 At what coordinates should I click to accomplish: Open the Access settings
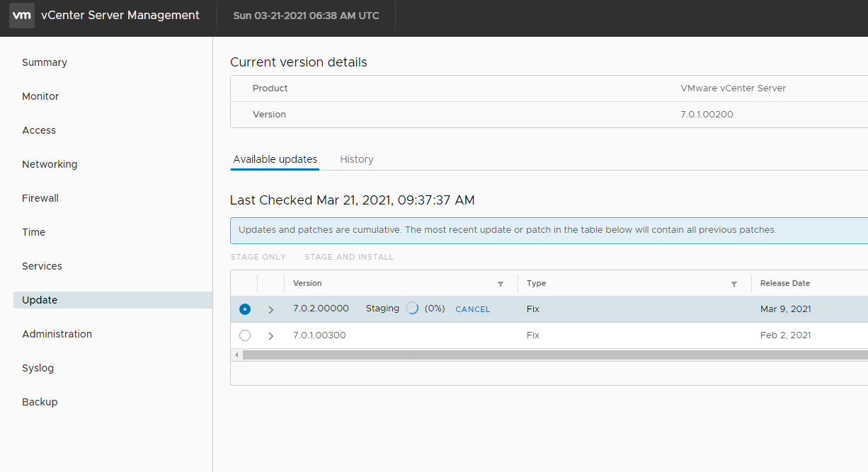pos(39,130)
